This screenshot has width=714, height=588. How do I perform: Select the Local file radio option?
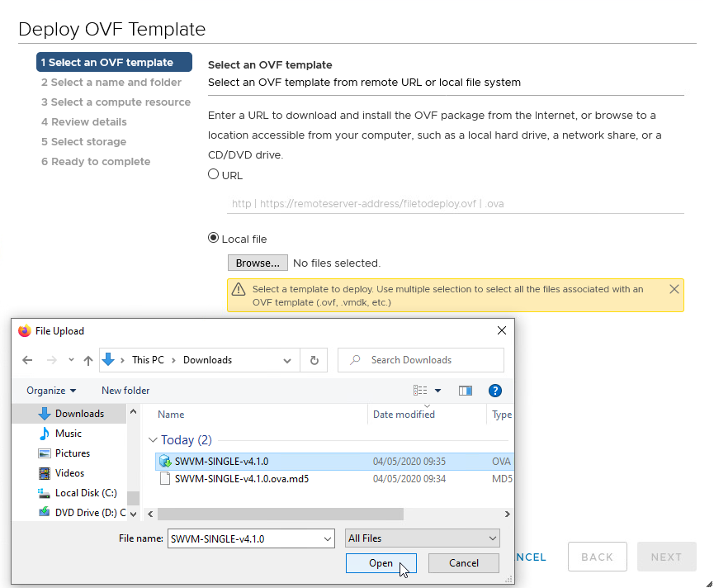(x=214, y=238)
